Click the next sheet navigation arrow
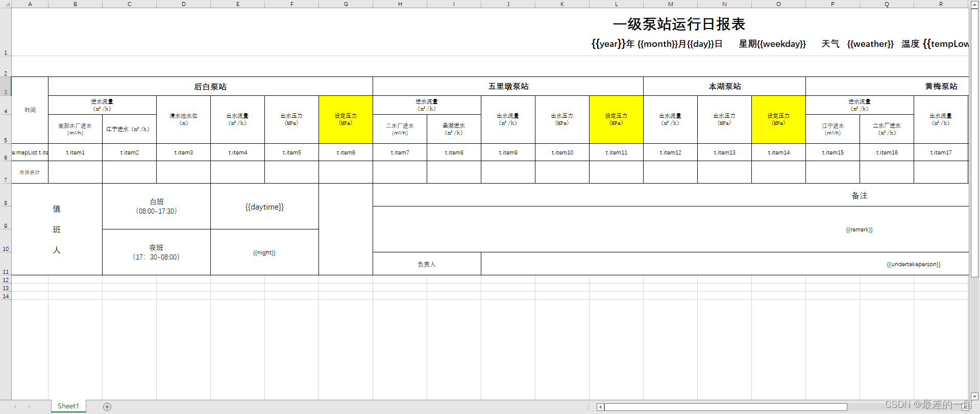980x414 pixels. [29, 406]
